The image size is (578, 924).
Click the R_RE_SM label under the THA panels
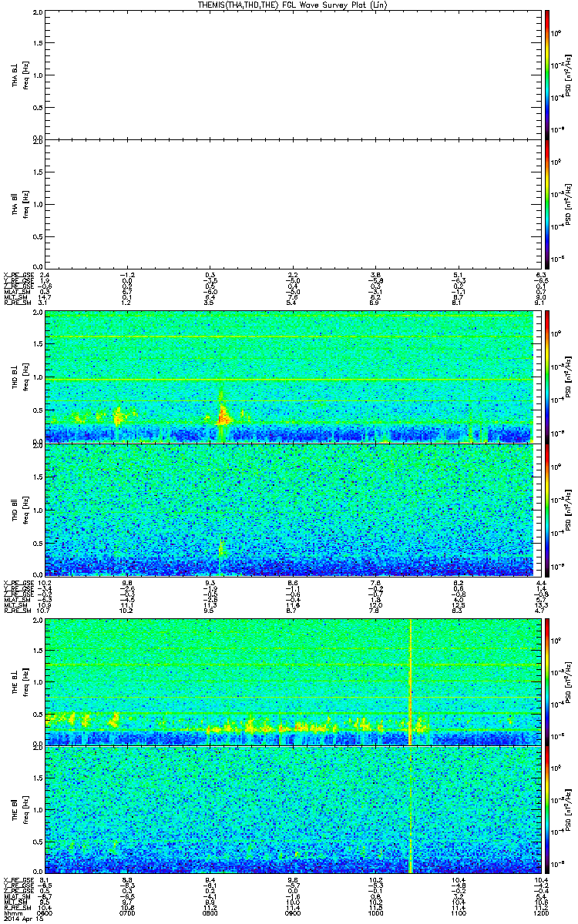(x=17, y=303)
